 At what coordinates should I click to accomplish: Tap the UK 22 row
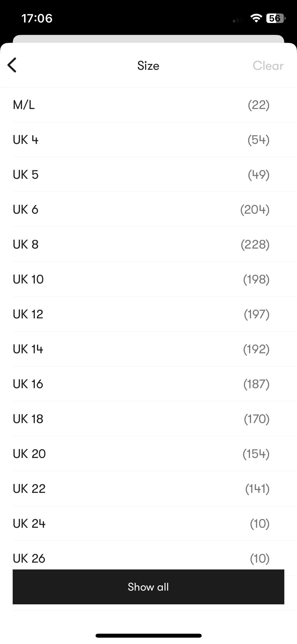click(148, 489)
